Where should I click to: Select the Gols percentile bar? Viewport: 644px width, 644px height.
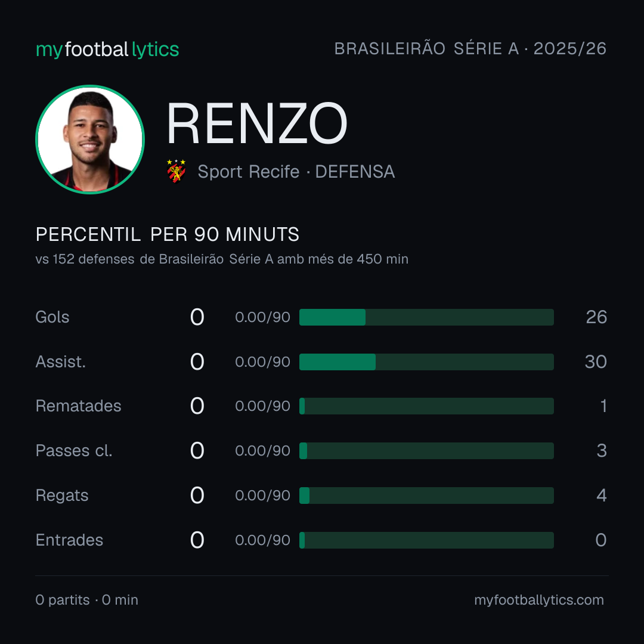(x=426, y=317)
